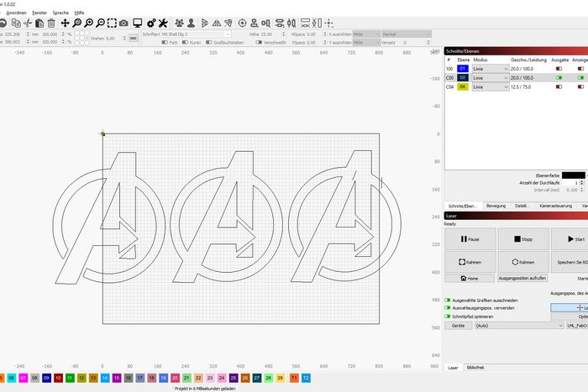Click the Ungroup single-person icon

tap(191, 24)
